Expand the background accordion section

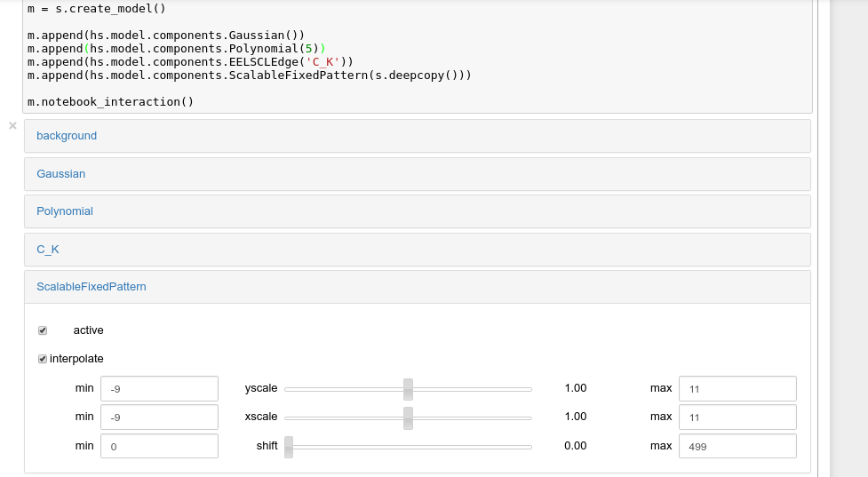67,136
